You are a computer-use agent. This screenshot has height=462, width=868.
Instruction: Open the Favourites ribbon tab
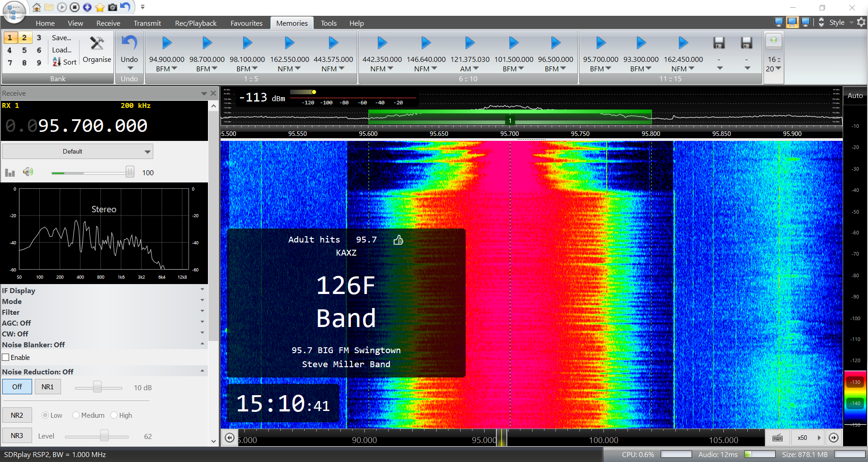click(x=246, y=23)
